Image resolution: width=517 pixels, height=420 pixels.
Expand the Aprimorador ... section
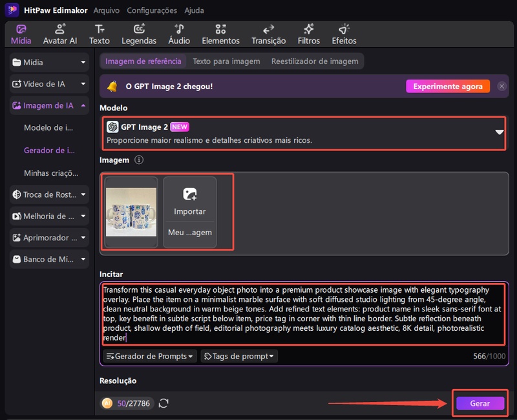(x=49, y=238)
